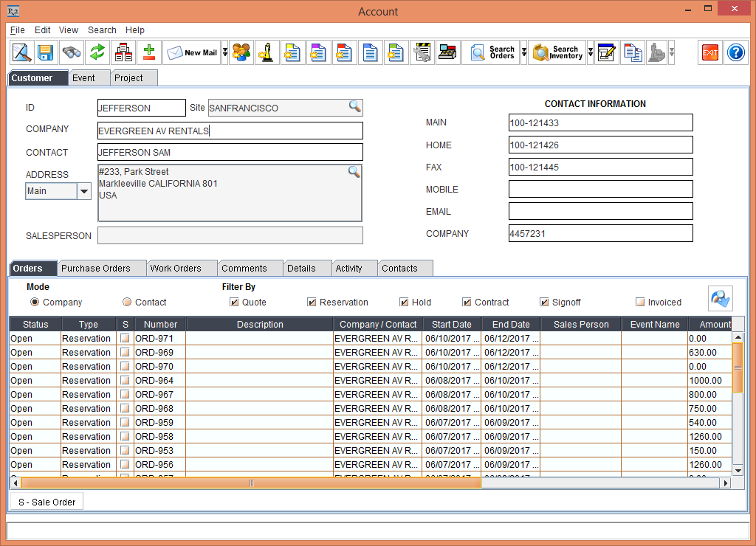Click the cash register icon in toolbar
756x546 pixels.
[x=447, y=53]
